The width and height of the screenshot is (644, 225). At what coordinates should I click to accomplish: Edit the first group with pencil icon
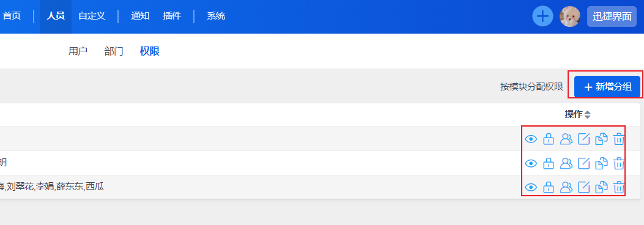pos(583,139)
